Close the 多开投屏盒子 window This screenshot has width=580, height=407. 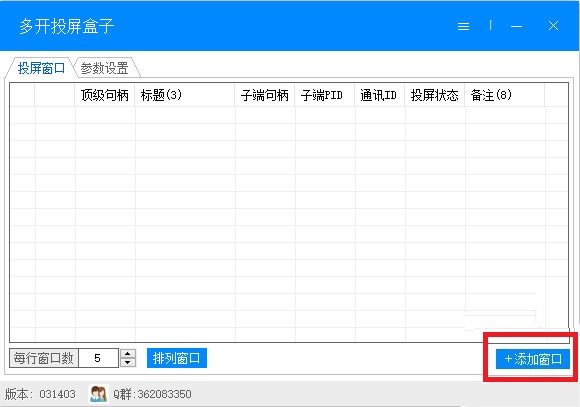(553, 26)
